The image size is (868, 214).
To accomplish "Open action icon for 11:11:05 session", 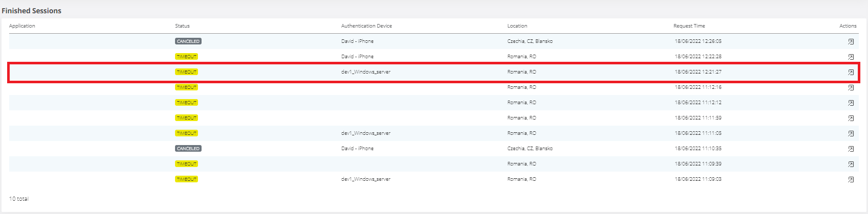I will coord(851,133).
